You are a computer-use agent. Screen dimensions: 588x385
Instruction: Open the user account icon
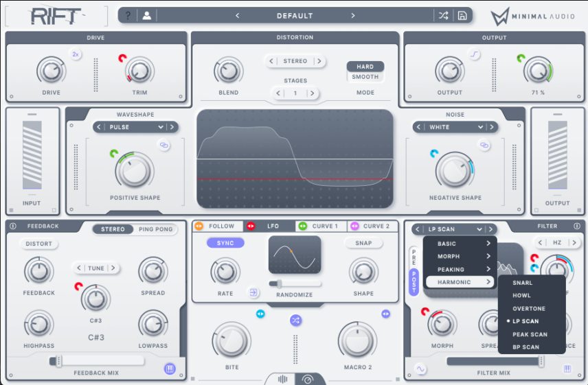click(147, 16)
